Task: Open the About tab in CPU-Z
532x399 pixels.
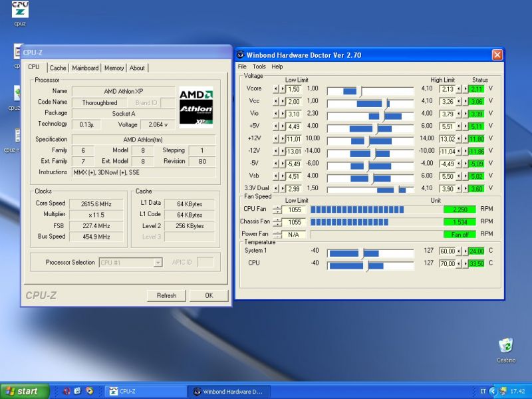Action: [137, 68]
